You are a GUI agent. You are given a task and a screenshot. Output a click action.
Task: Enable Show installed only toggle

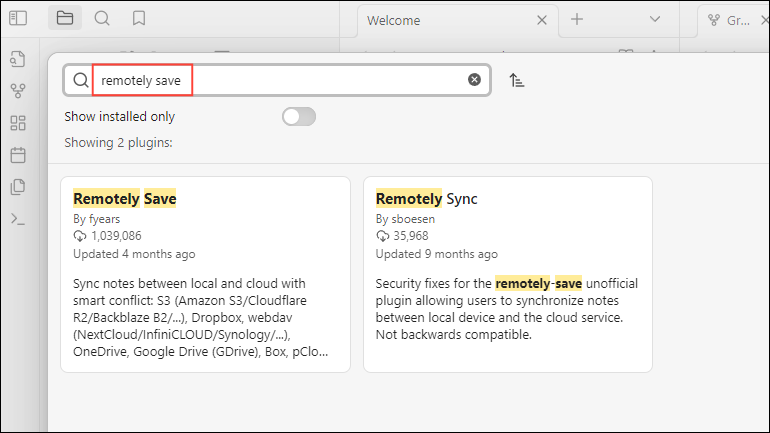(x=299, y=117)
